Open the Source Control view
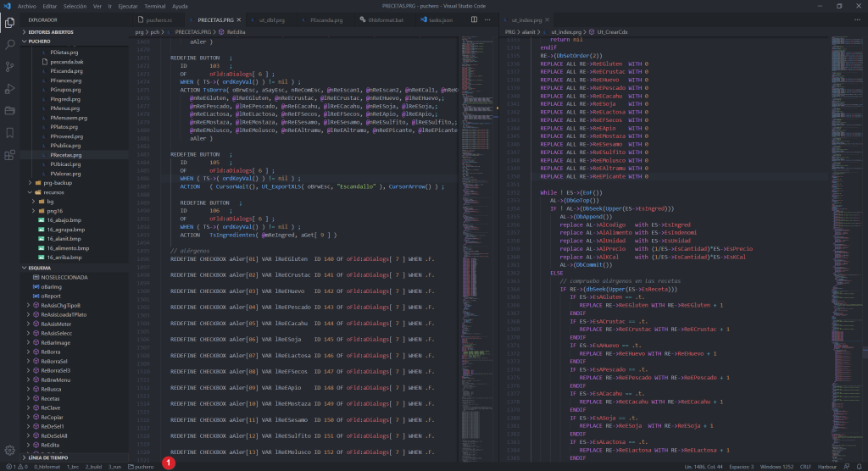The height and width of the screenshot is (471, 868). coord(10,66)
